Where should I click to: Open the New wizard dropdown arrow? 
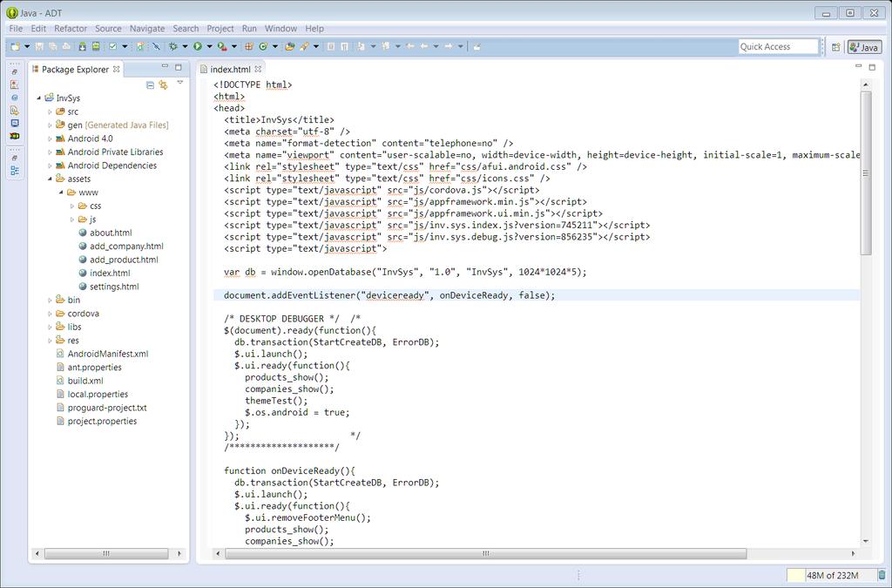pos(27,47)
